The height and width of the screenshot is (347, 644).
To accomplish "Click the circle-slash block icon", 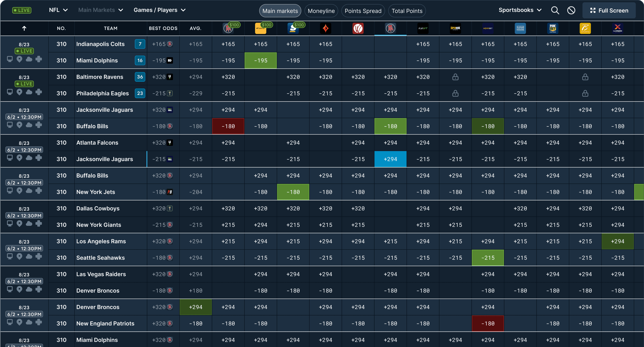I will click(x=571, y=10).
